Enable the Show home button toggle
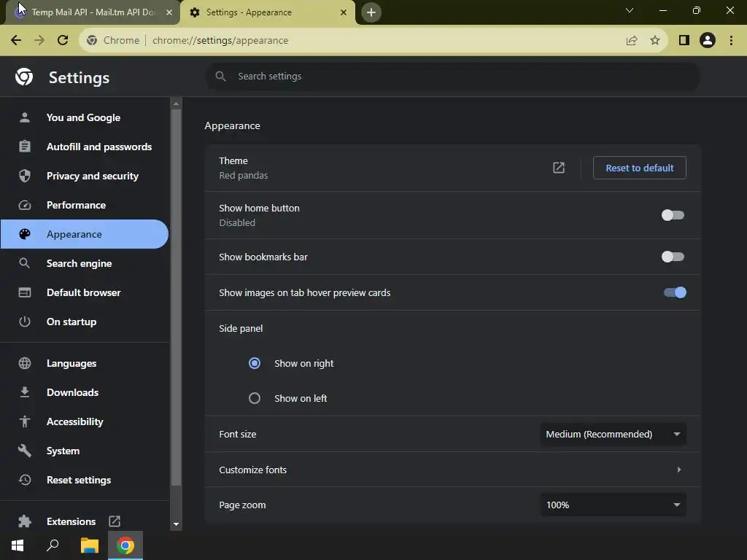747x560 pixels. [673, 215]
